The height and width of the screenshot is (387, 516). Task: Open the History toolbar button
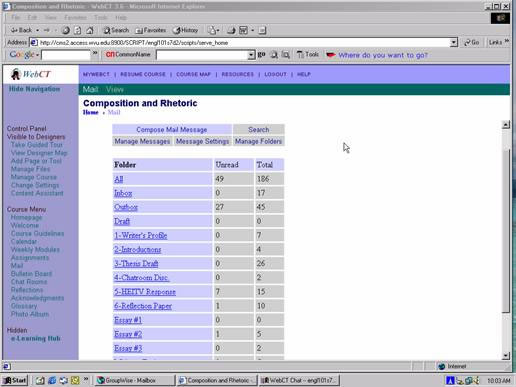tap(185, 30)
